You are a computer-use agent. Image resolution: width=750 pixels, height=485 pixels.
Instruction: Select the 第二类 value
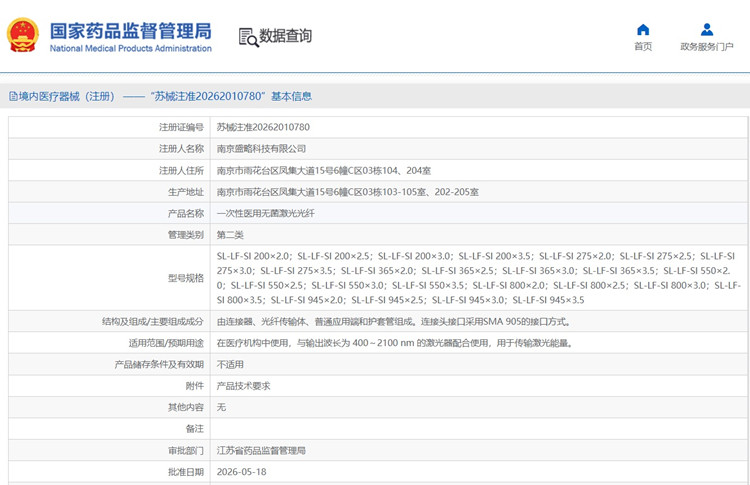(x=230, y=235)
